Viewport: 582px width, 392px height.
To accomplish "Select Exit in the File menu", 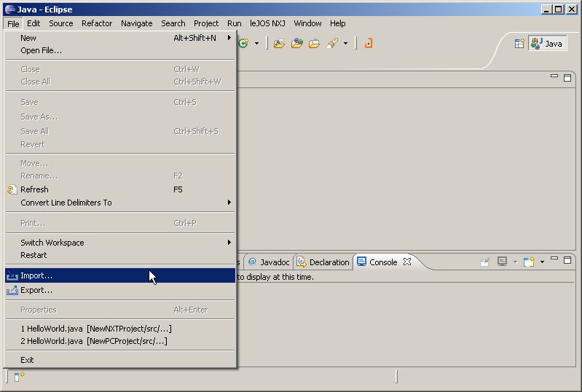I will [x=120, y=360].
